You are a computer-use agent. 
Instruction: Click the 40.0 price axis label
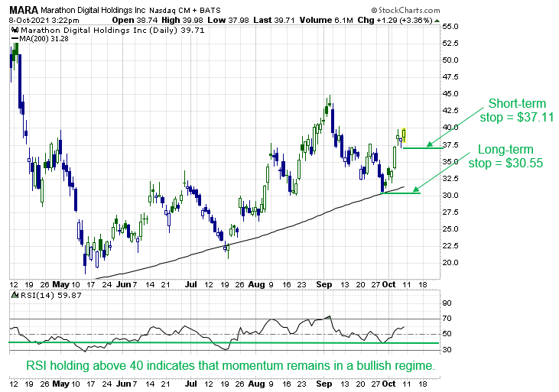450,127
